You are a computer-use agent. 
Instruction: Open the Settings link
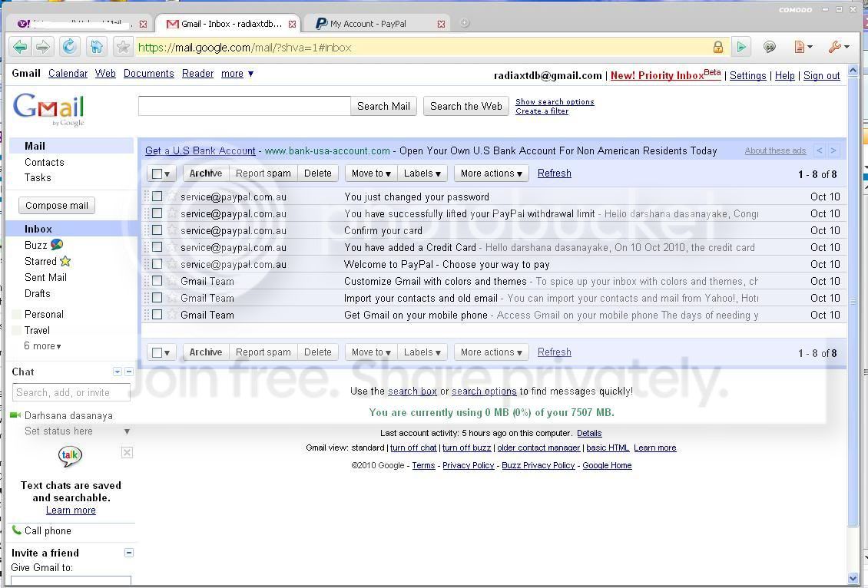[748, 76]
